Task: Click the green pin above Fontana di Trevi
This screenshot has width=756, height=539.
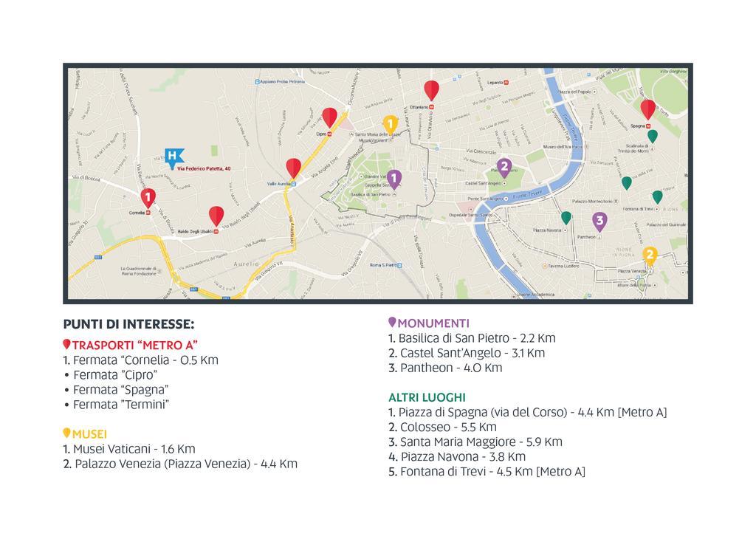Action: [x=657, y=196]
